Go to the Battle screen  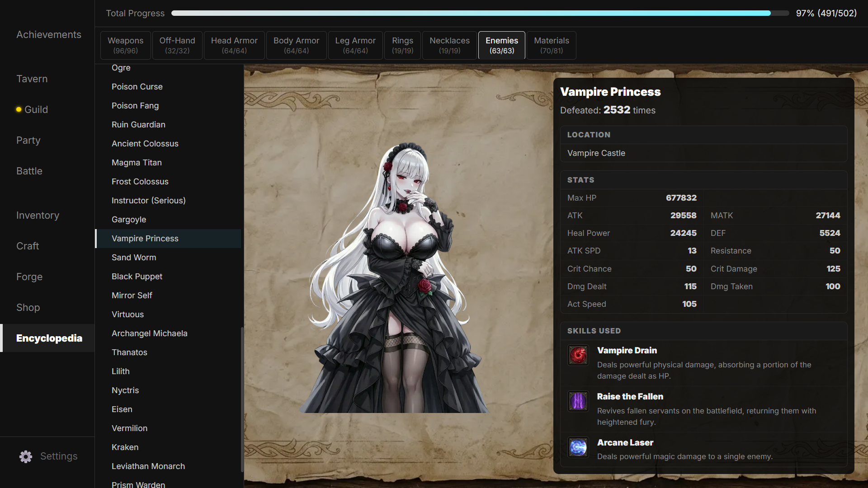pyautogui.click(x=29, y=171)
